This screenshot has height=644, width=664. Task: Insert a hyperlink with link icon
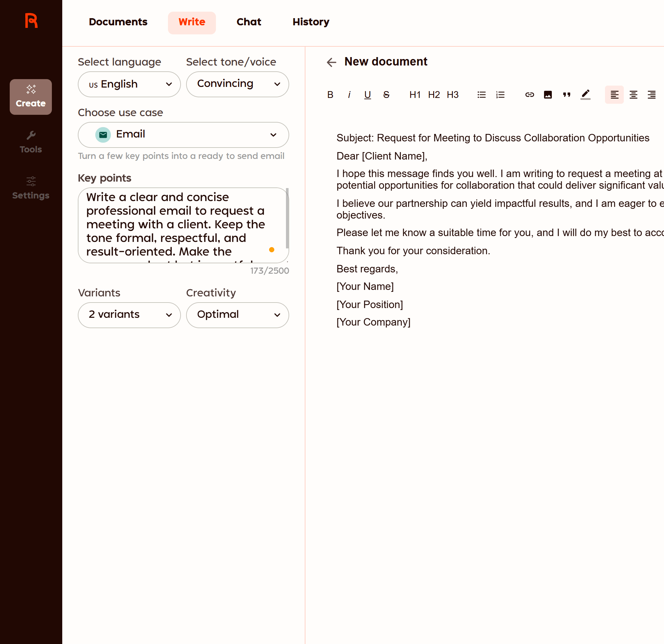(529, 95)
